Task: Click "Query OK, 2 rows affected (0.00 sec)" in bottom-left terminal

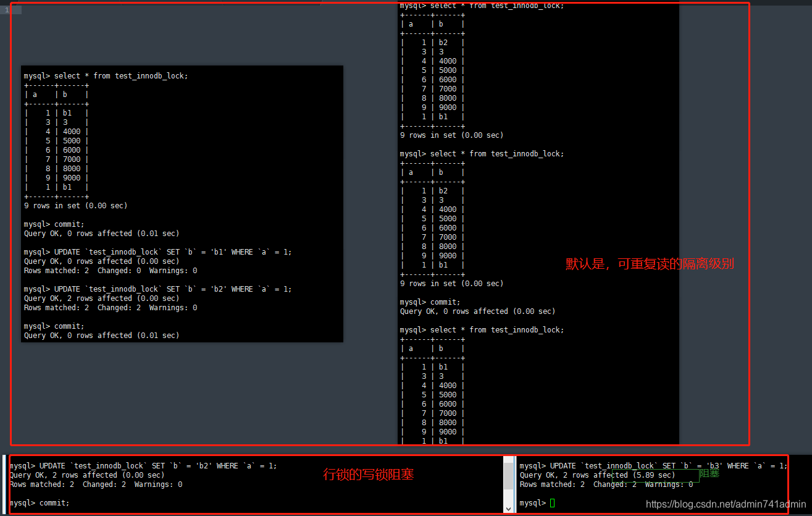Action: click(87, 475)
